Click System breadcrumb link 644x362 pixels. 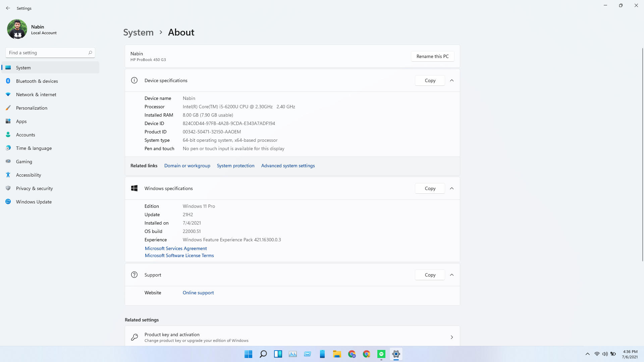click(138, 32)
